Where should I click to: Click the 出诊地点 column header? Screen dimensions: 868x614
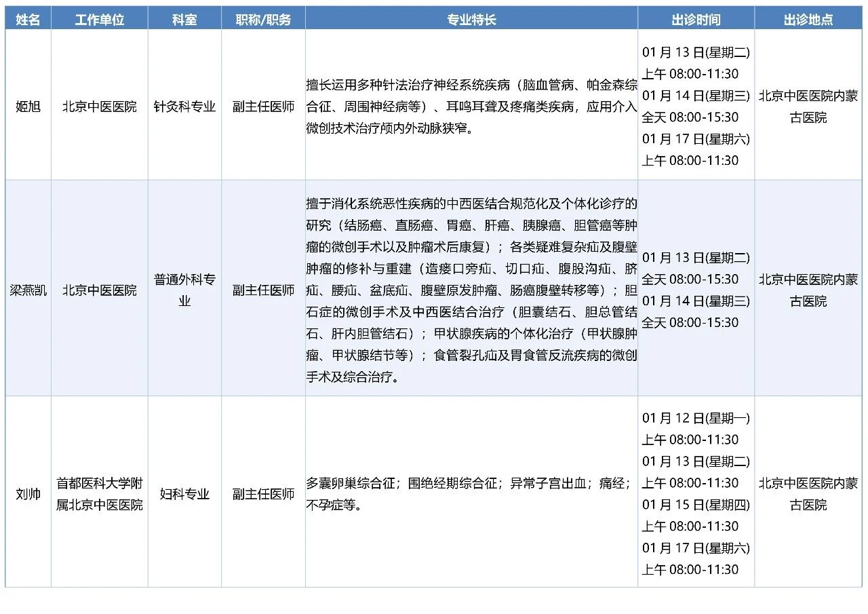pyautogui.click(x=808, y=20)
